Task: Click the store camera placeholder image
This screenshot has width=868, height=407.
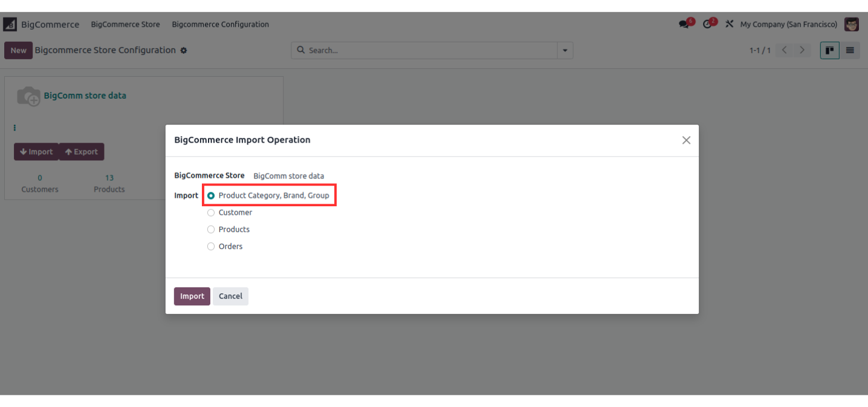Action: [28, 96]
